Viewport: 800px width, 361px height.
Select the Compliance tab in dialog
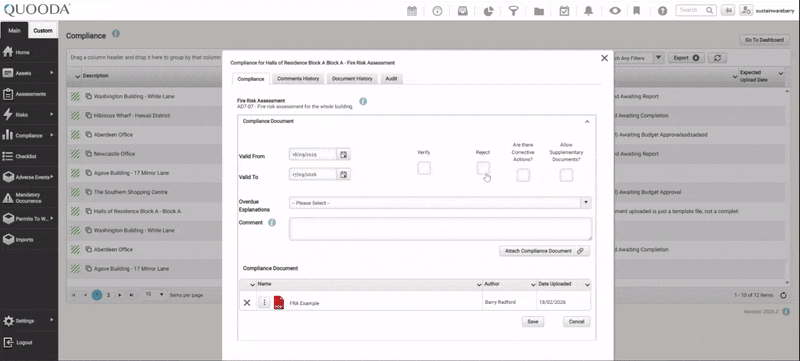point(251,79)
